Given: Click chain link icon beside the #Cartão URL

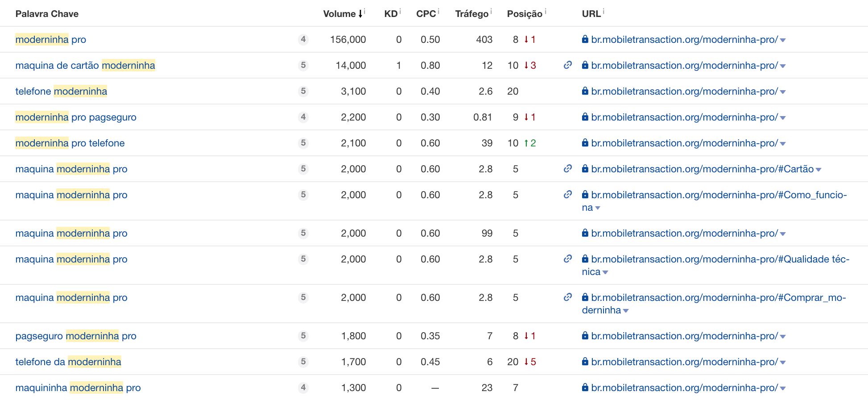Looking at the screenshot, I should (x=568, y=169).
